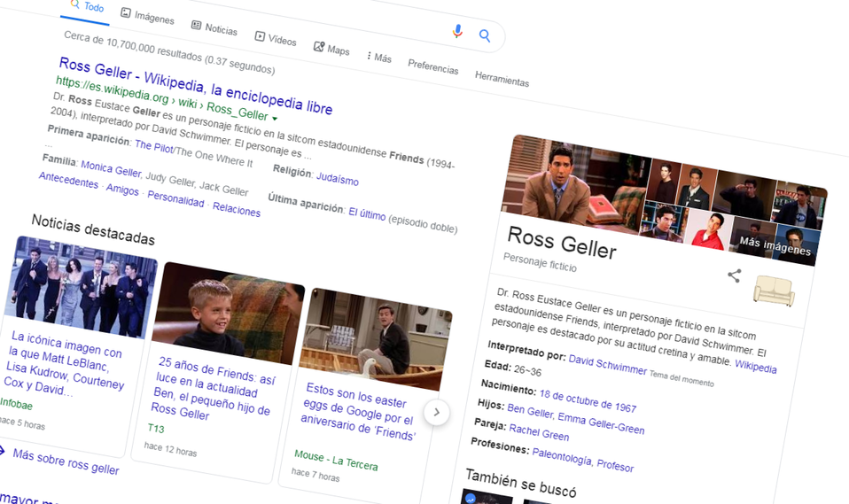Click the microphone voice search icon

pyautogui.click(x=457, y=31)
